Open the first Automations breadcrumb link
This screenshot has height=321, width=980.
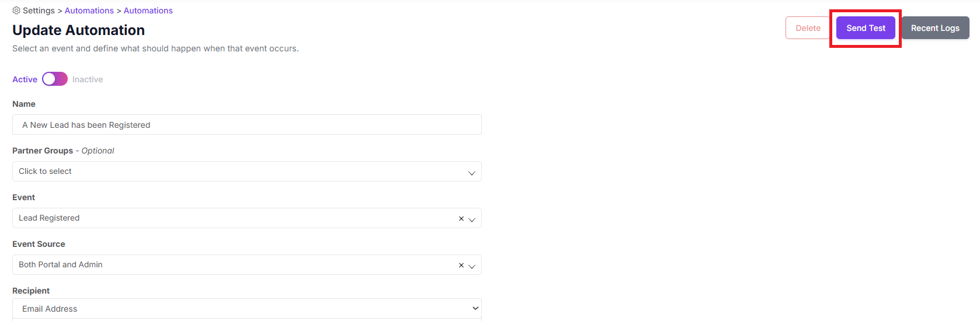click(89, 11)
